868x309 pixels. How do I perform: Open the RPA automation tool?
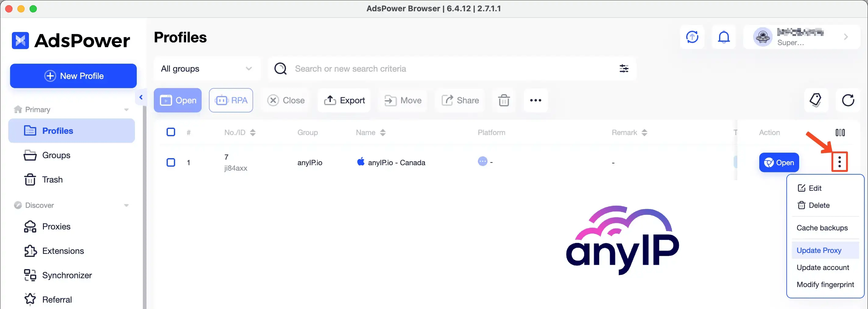coord(231,100)
